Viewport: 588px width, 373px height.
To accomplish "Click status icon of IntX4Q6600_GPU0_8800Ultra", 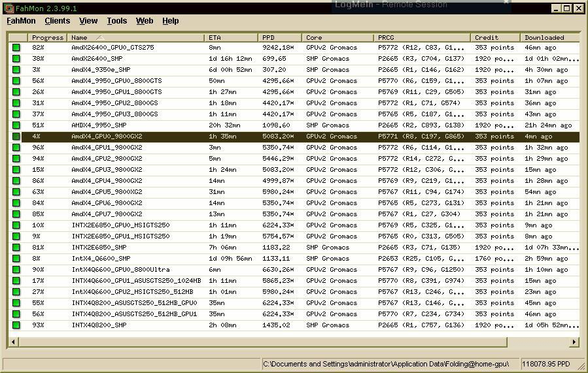I will coord(16,270).
